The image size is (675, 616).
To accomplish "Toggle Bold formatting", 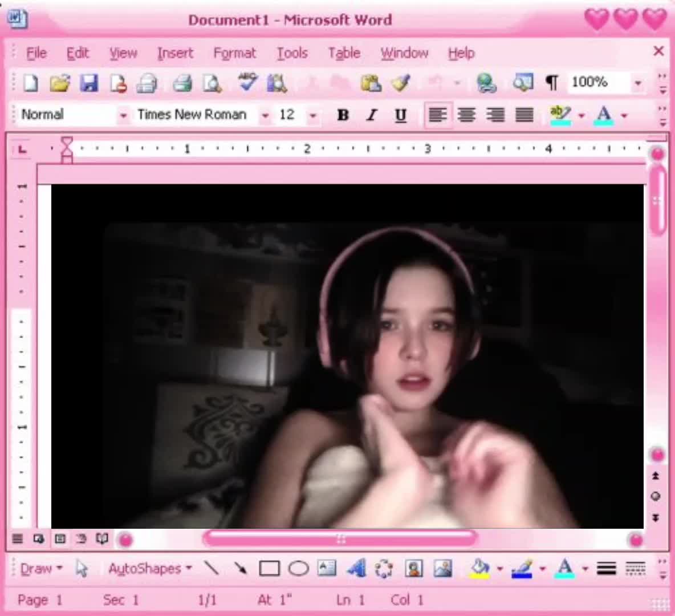I will pos(343,115).
